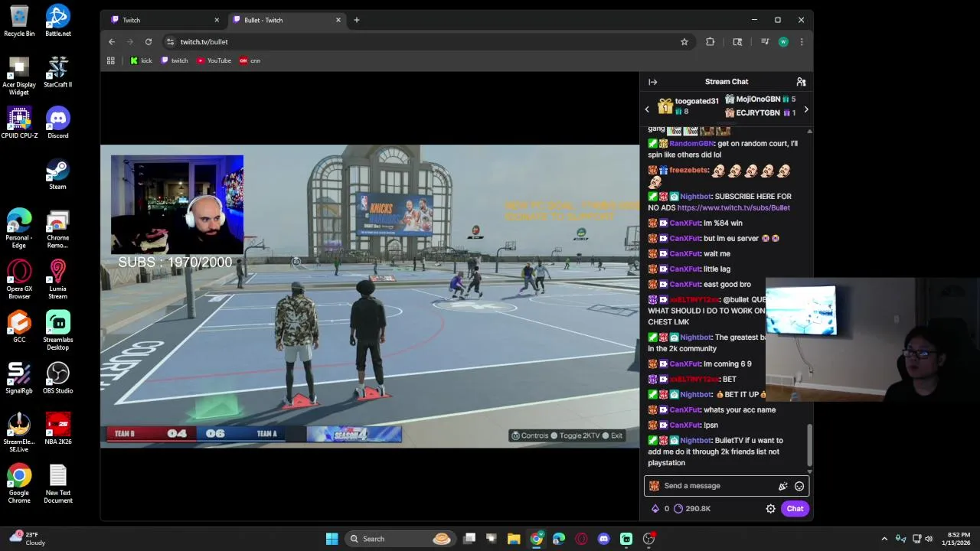Collapse the Stream Chat panel
The image size is (980, 551).
click(652, 82)
